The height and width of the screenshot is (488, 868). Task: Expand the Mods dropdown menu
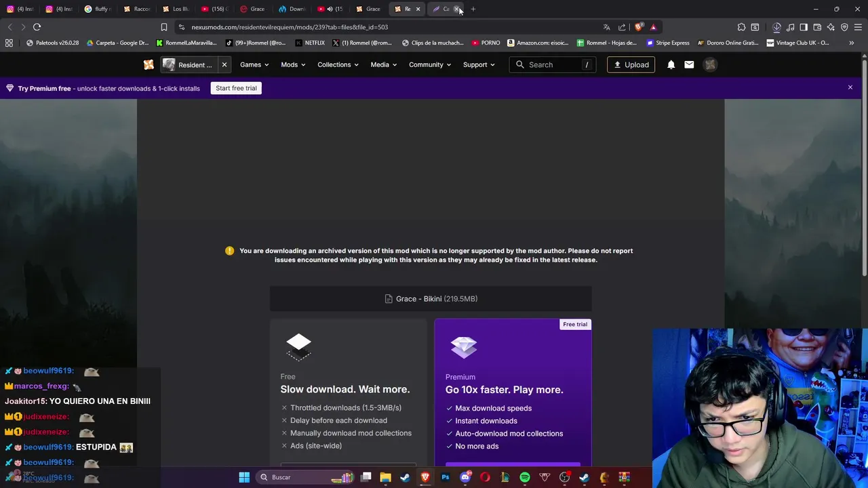click(293, 64)
